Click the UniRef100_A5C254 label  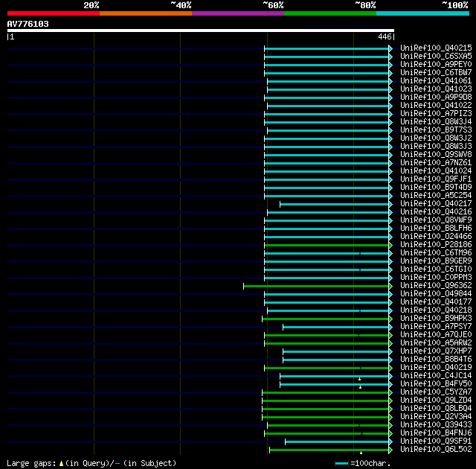click(x=436, y=196)
